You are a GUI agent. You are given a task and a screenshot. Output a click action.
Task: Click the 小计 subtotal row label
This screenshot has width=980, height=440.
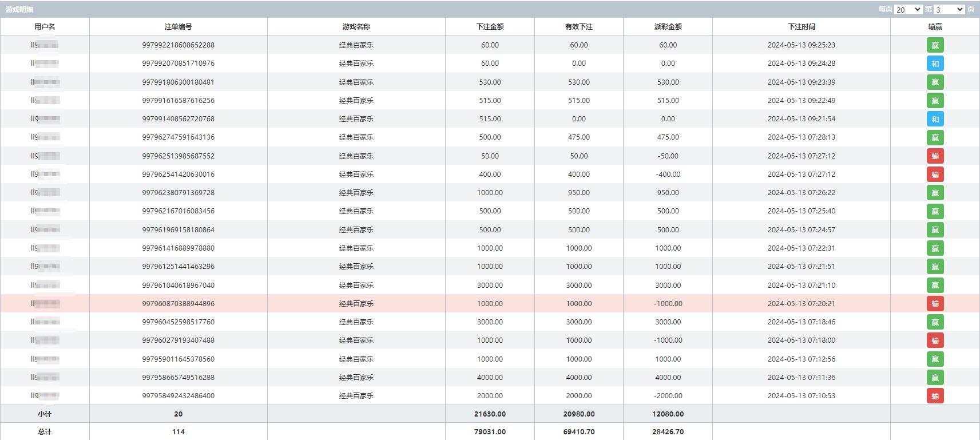click(45, 414)
